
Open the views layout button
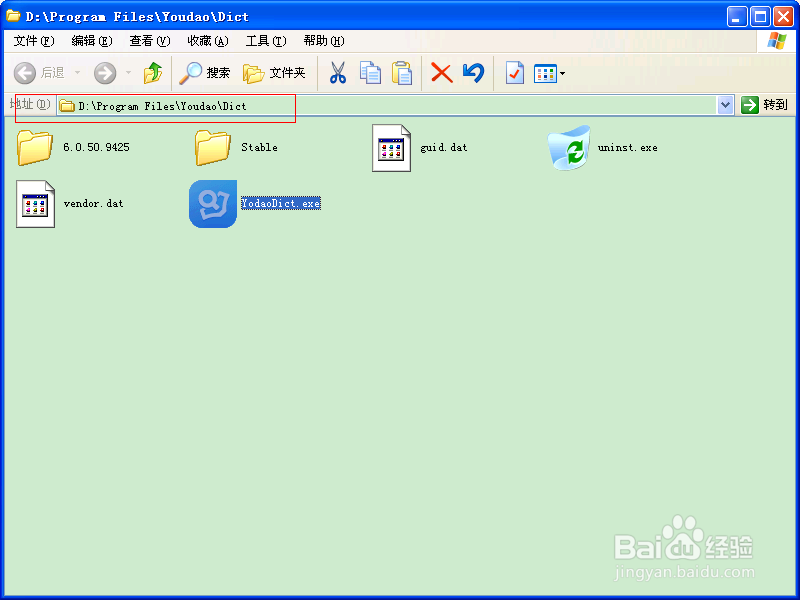545,73
